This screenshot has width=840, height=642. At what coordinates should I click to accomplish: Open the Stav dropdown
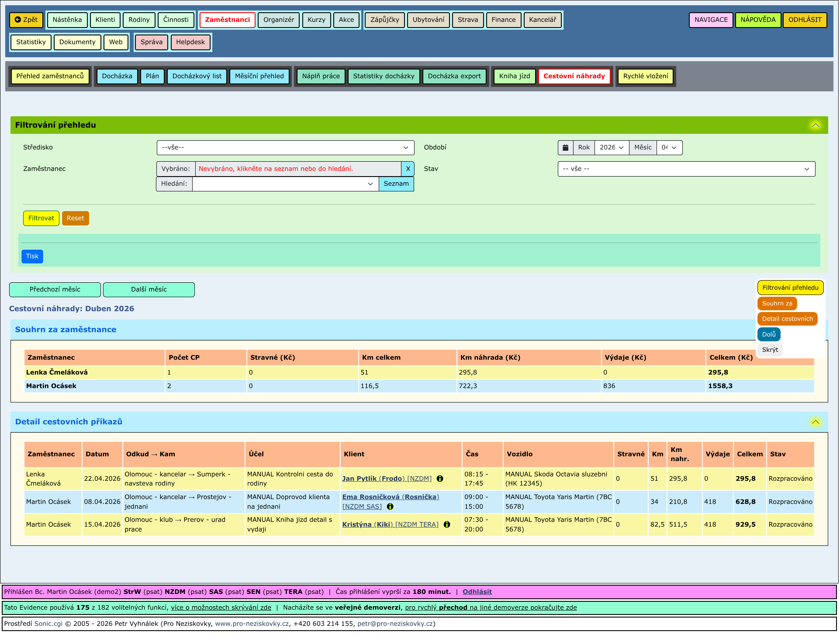pos(686,169)
